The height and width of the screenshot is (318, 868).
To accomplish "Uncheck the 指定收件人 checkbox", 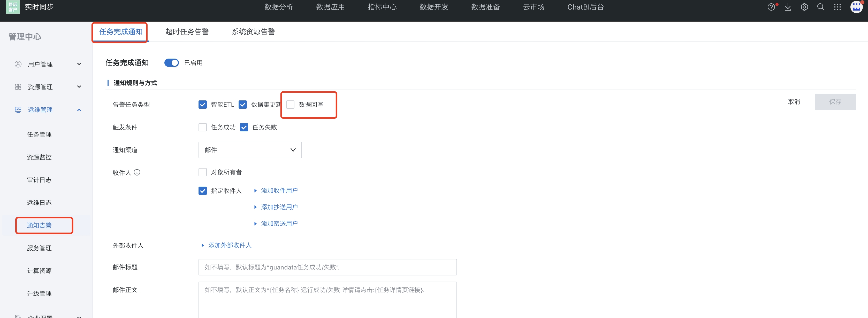I will click(202, 191).
